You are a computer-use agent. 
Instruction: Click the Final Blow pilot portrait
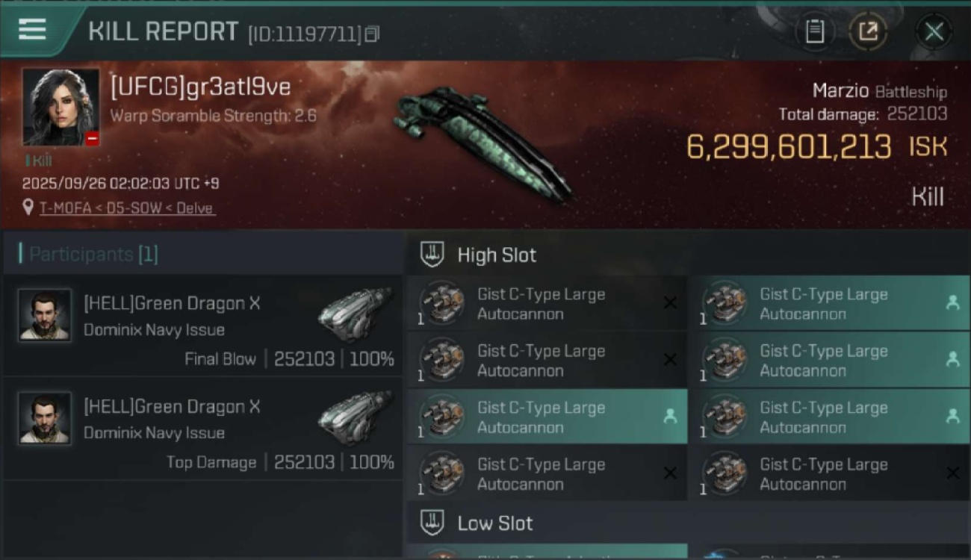pyautogui.click(x=45, y=315)
